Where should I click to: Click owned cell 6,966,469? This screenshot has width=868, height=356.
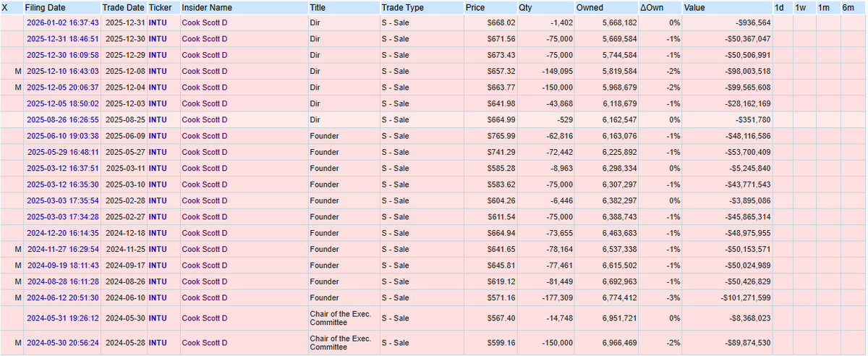click(620, 343)
